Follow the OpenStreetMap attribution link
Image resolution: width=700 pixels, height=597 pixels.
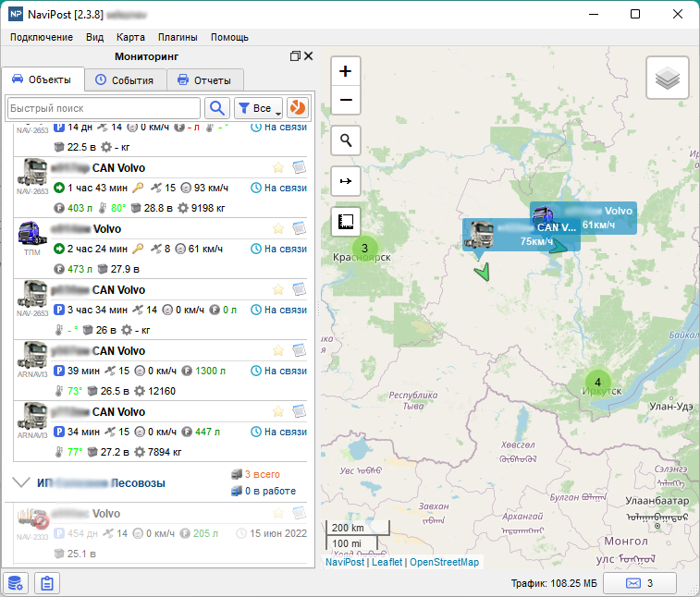click(x=444, y=562)
